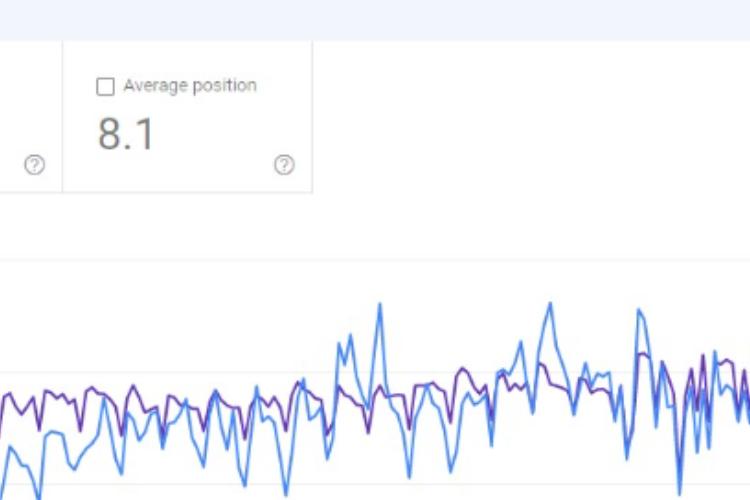Click the second tall blue peak right of center
The height and width of the screenshot is (500, 750).
[550, 303]
